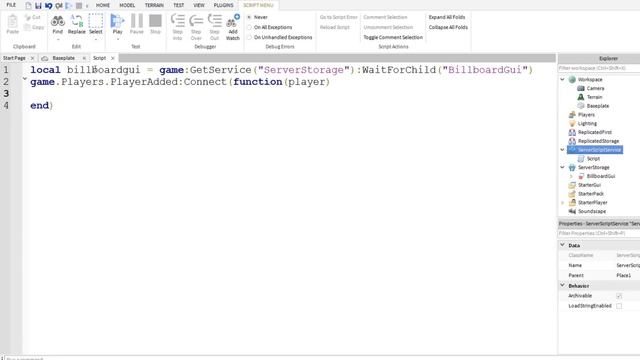Viewport: 640px width, 360px height.
Task: Collapse the Behavior properties section
Action: coord(562,286)
